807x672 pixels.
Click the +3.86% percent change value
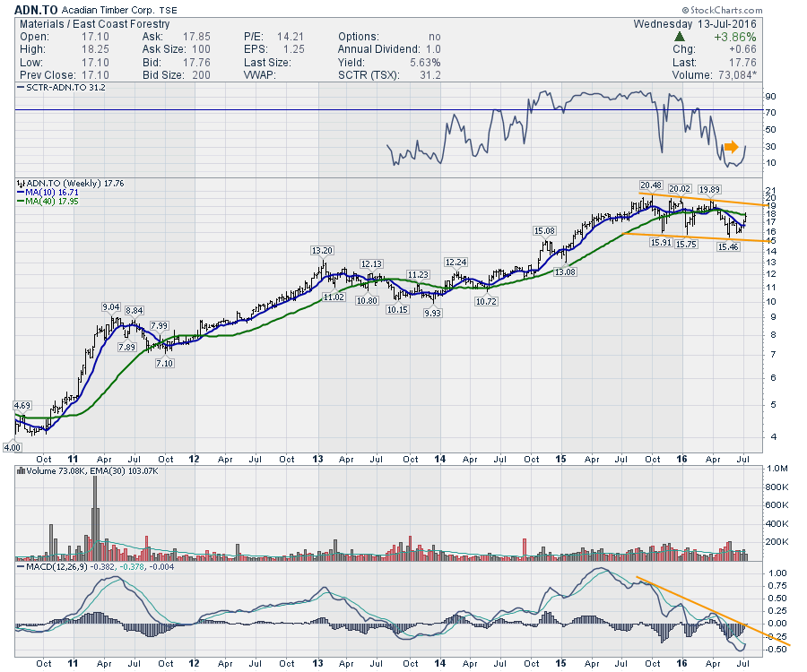tap(735, 37)
